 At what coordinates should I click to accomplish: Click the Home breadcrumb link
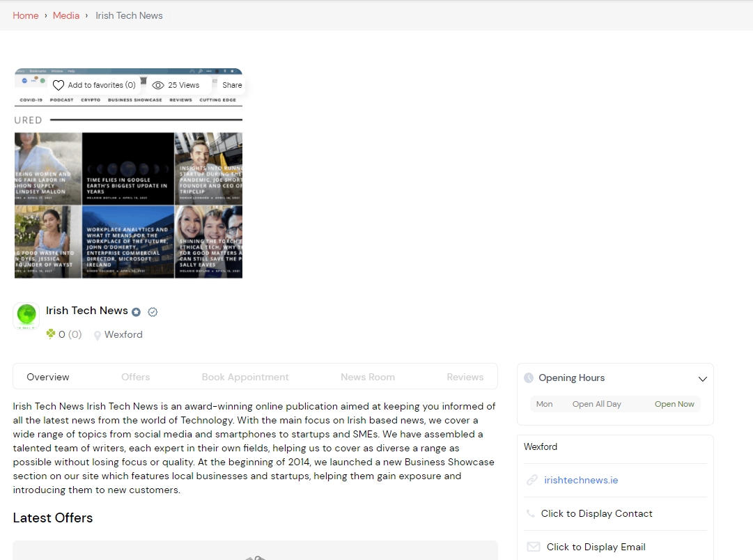click(25, 15)
